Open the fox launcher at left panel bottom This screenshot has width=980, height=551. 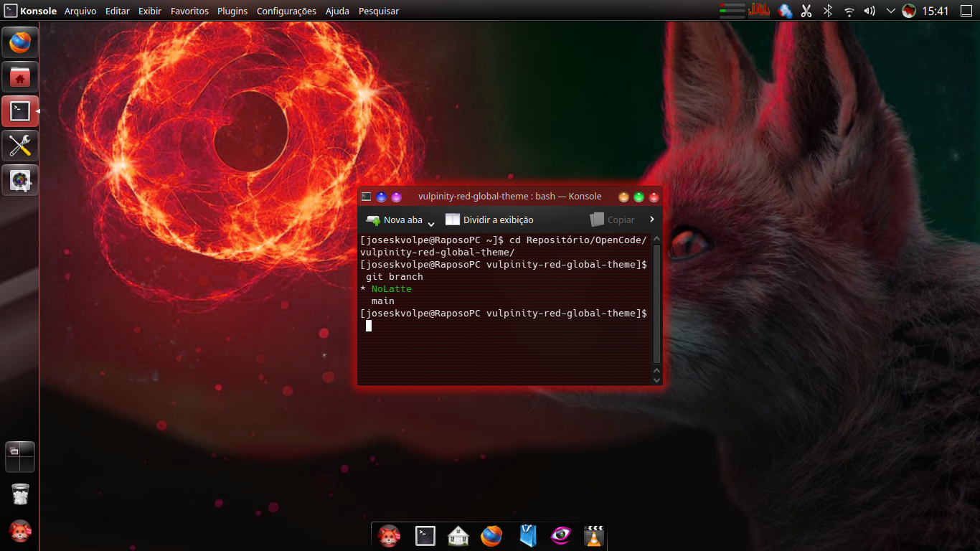point(20,531)
